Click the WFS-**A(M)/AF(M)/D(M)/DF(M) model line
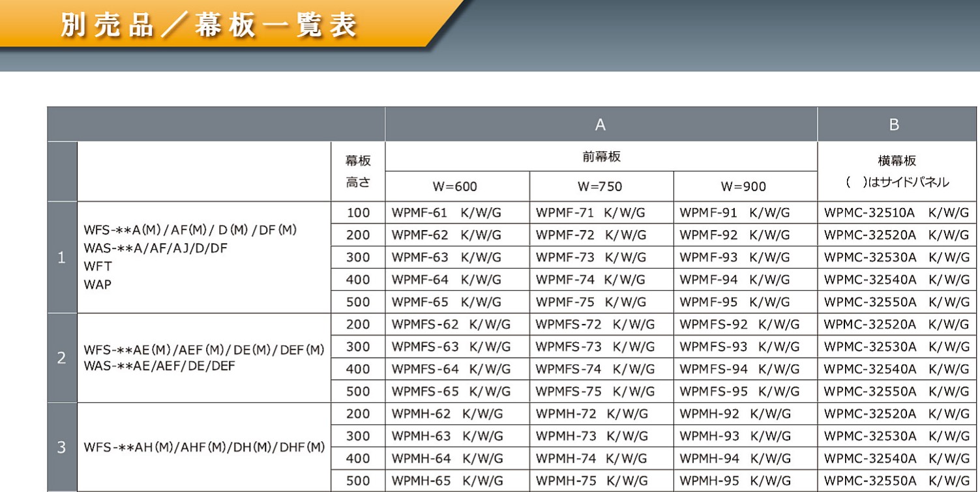Image resolution: width=980 pixels, height=492 pixels. (x=190, y=230)
